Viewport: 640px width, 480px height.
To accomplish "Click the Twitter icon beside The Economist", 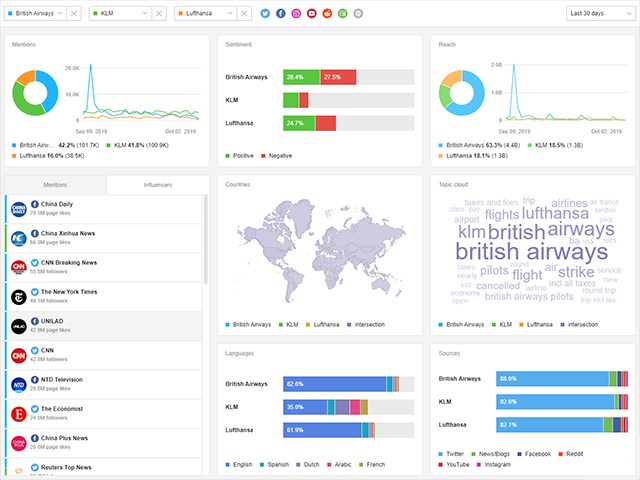I will [x=35, y=409].
